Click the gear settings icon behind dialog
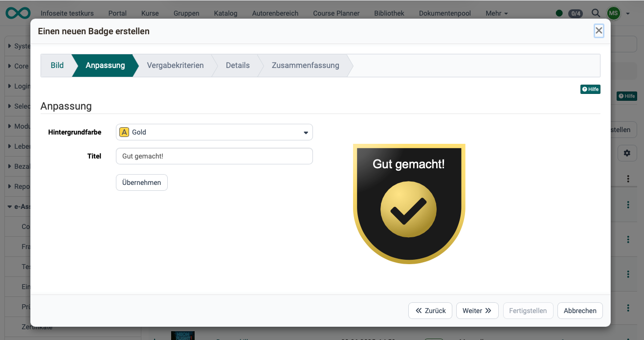The image size is (644, 340). click(627, 153)
